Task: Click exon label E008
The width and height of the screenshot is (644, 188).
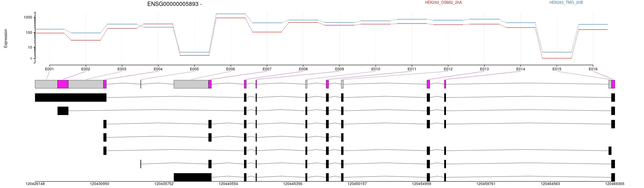Action: pos(303,69)
